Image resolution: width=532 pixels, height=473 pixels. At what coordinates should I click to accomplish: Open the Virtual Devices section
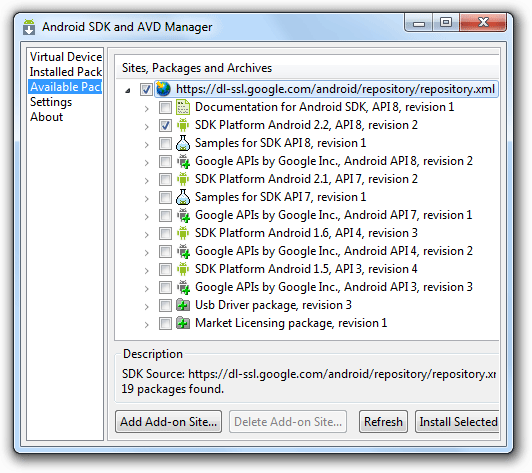65,57
